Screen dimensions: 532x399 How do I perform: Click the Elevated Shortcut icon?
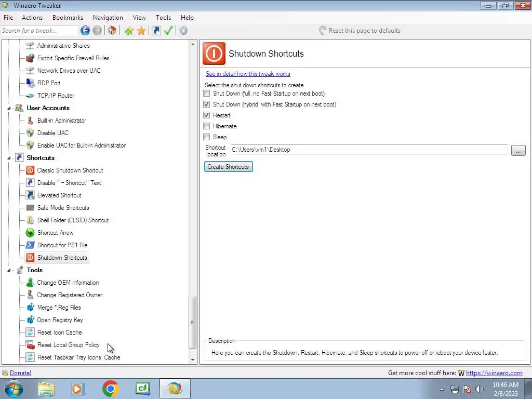[x=30, y=195]
